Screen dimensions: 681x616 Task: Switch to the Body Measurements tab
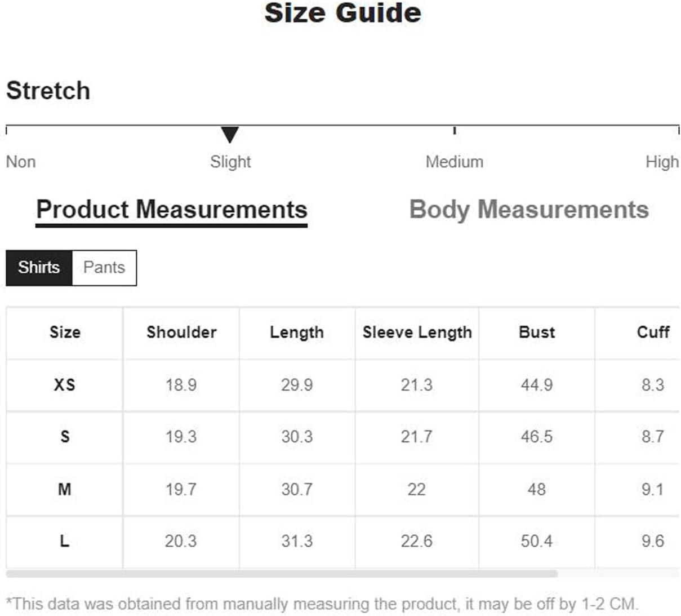point(529,210)
